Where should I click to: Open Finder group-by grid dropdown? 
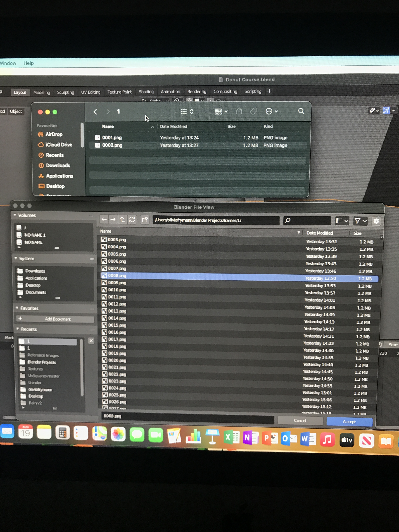221,111
